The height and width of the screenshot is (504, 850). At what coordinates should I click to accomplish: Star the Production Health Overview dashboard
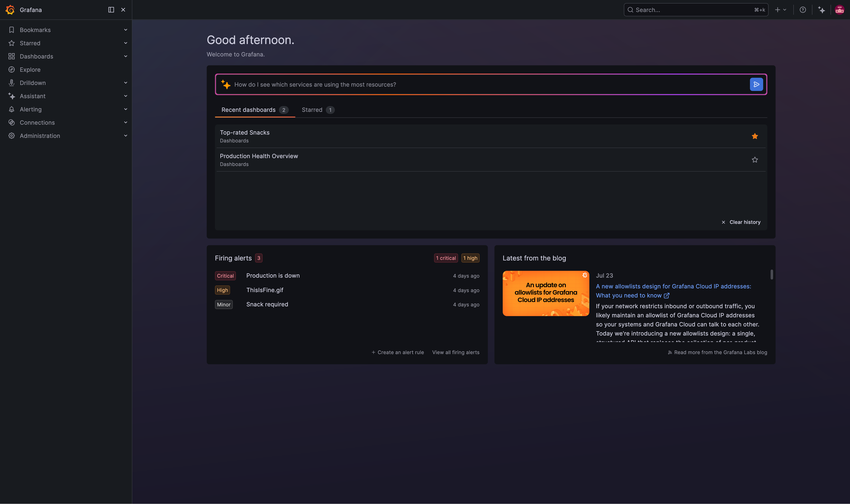[x=755, y=160]
